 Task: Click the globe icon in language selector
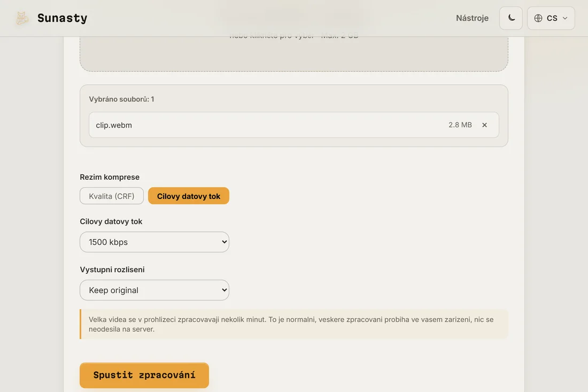pyautogui.click(x=538, y=18)
